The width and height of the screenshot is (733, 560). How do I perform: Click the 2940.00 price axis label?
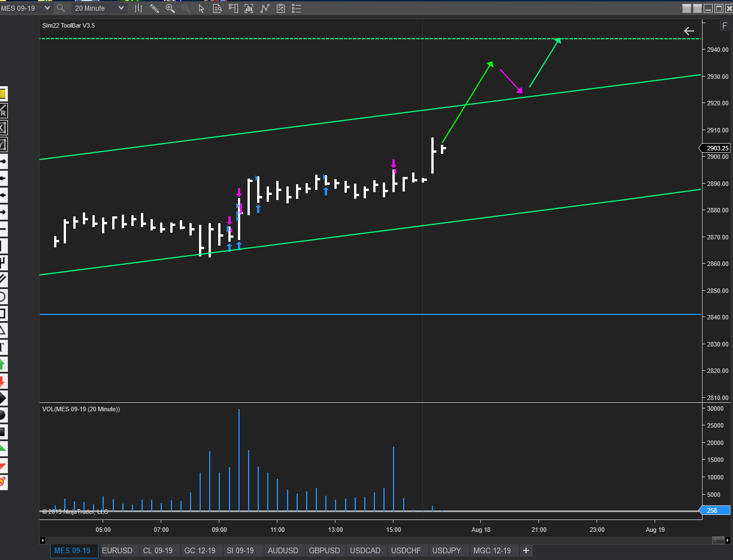pos(718,50)
